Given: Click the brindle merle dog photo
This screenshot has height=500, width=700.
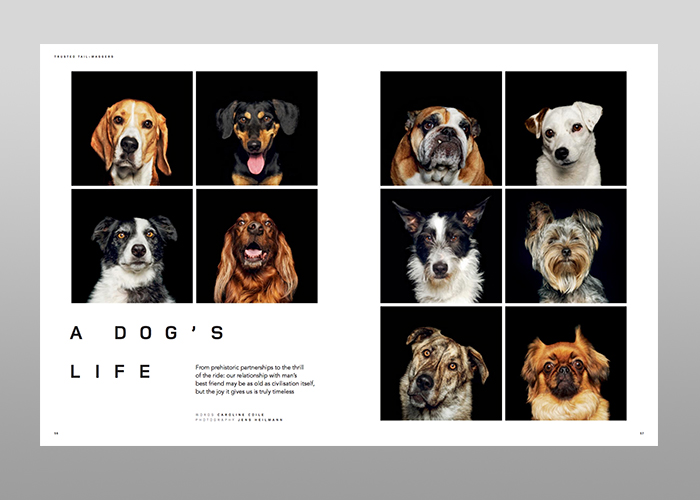Looking at the screenshot, I should [x=441, y=363].
